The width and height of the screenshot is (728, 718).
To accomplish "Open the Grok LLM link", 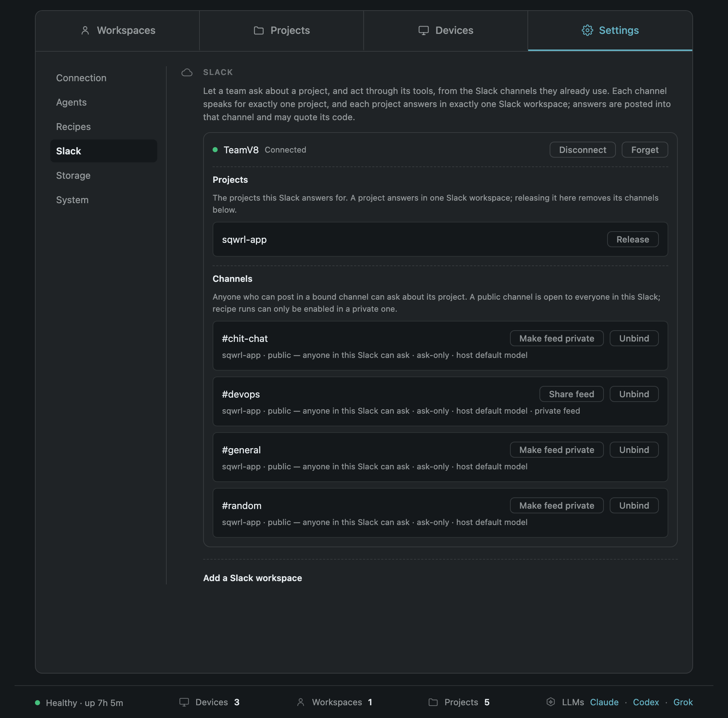I will pos(683,702).
